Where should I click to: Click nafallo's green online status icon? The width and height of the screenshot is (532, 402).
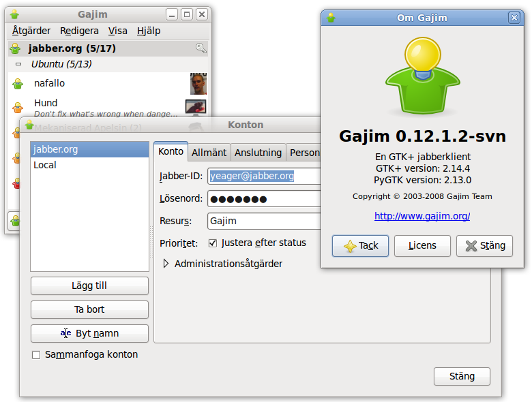pyautogui.click(x=18, y=83)
